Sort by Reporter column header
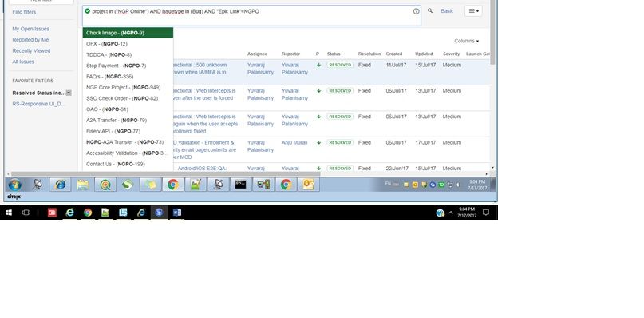The height and width of the screenshot is (318, 644). [290, 54]
